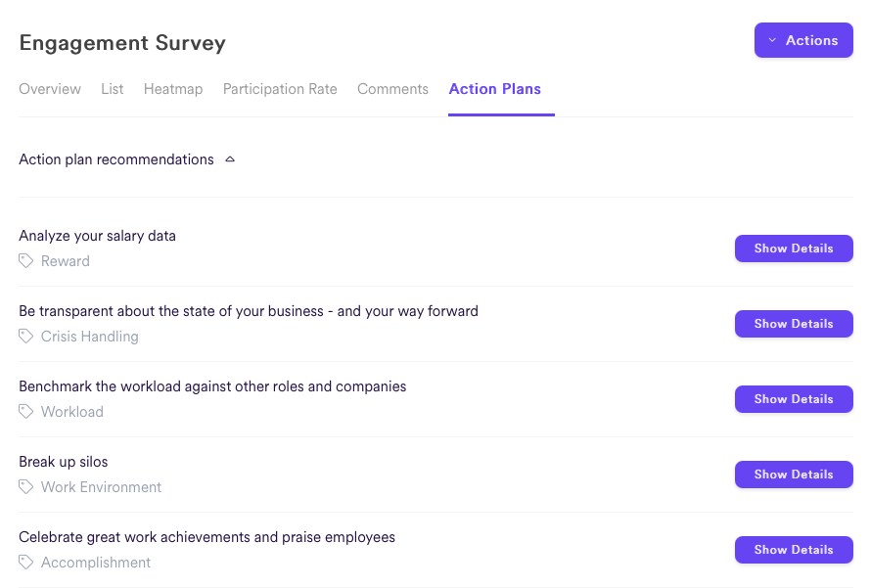Show details for the business transparency recommendation
Screen dimensions: 870x588
click(x=794, y=324)
